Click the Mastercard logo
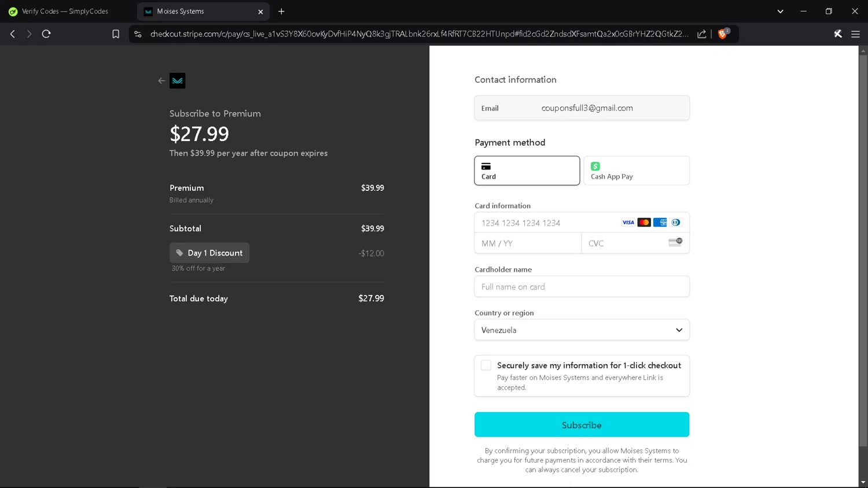This screenshot has width=868, height=488. (644, 223)
